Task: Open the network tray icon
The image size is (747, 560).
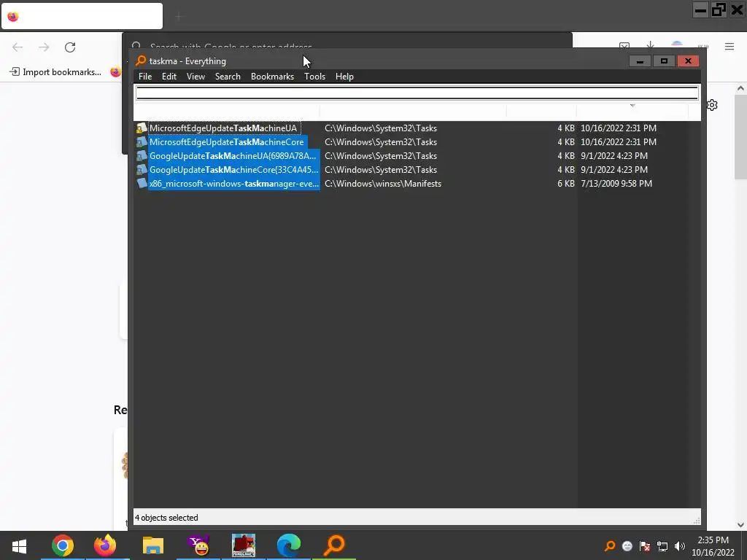Action: 662,546
